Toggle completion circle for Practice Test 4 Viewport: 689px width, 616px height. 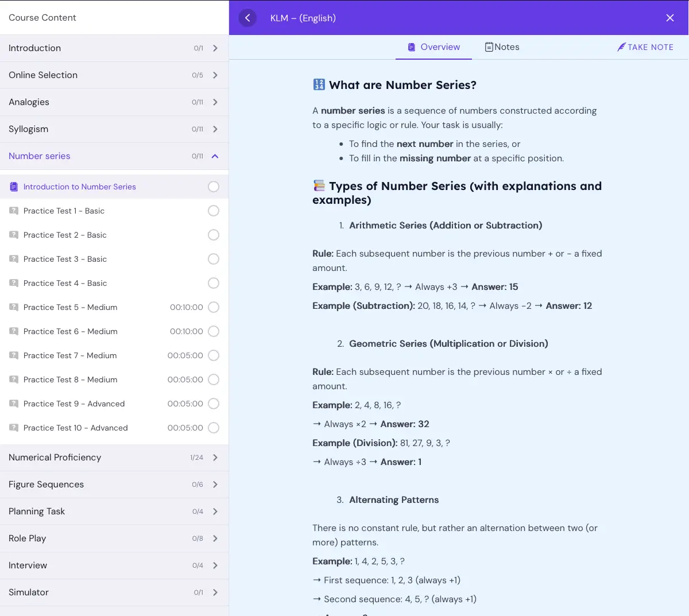[214, 283]
